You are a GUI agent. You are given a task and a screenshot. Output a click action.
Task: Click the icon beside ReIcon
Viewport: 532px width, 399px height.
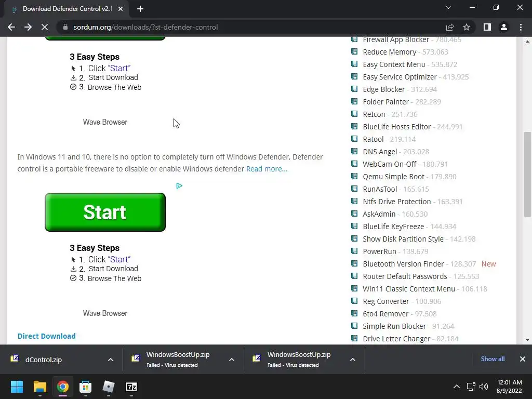(x=354, y=114)
